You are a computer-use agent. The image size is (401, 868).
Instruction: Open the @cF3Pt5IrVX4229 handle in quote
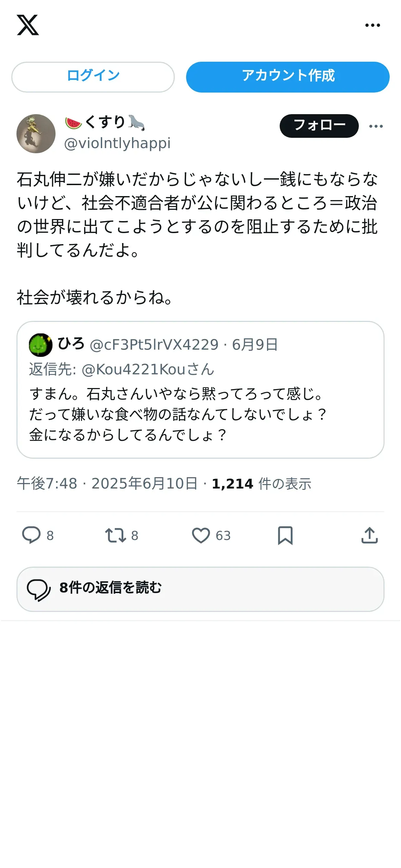point(154,345)
